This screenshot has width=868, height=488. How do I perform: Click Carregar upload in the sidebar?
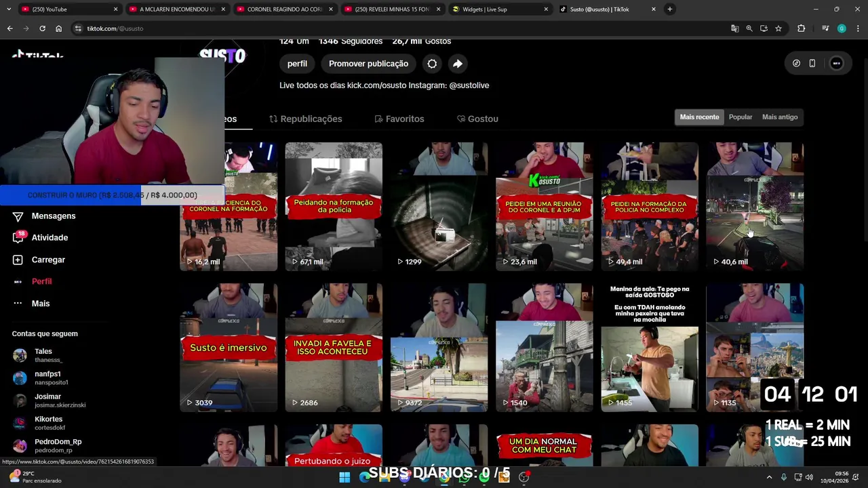[x=39, y=260]
